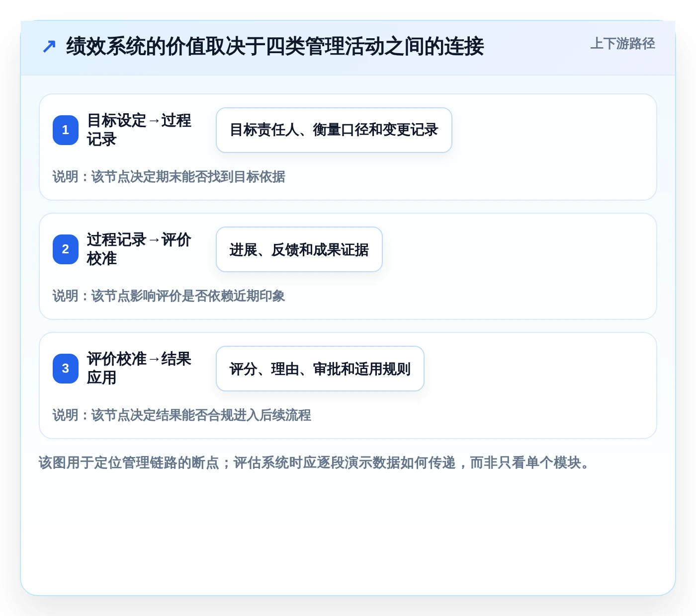Select the heading 过程记录→评价校准
The width and height of the screenshot is (696, 616).
click(x=139, y=249)
